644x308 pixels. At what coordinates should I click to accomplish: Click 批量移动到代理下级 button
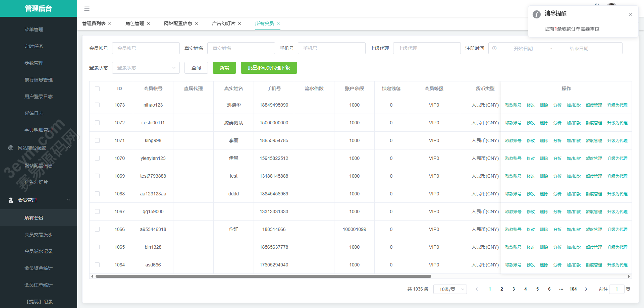(269, 68)
